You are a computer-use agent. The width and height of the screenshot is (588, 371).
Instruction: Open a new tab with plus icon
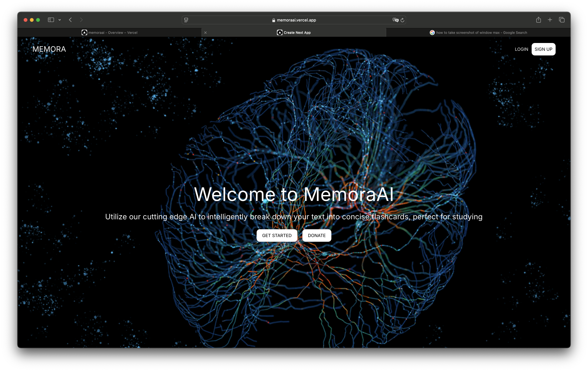[x=550, y=20]
